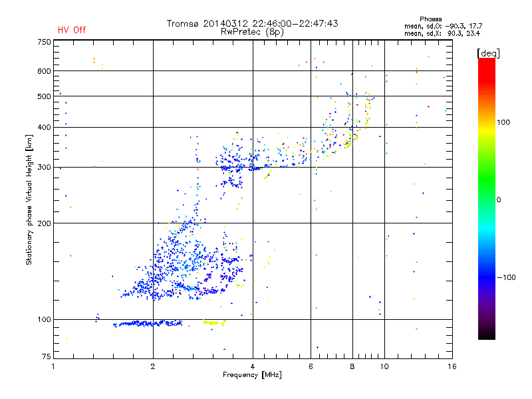Click the x-axis '10' tick label
The image size is (532, 399).
tap(384, 366)
